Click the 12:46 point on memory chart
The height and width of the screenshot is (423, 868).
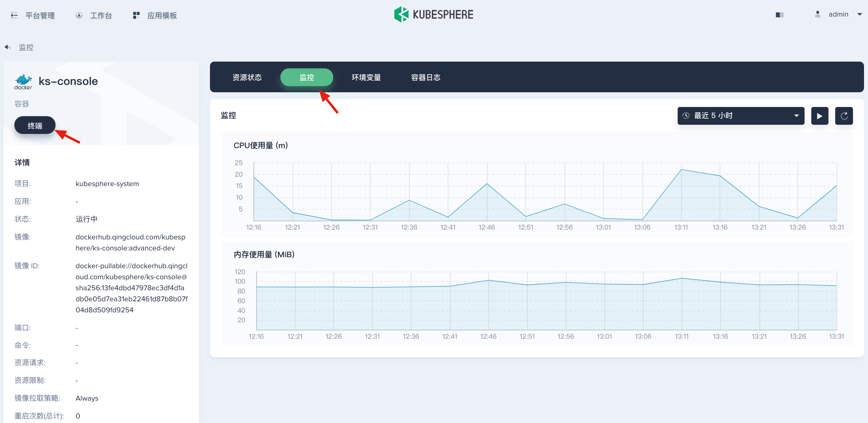[488, 280]
